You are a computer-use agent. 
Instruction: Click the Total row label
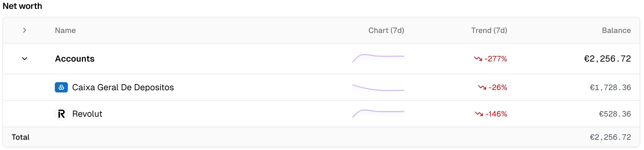(21, 137)
